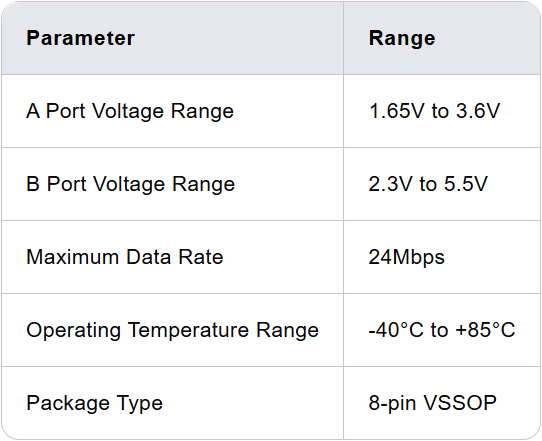The height and width of the screenshot is (441, 542).
Task: Click the 24Mbps value cell
Action: (442, 257)
